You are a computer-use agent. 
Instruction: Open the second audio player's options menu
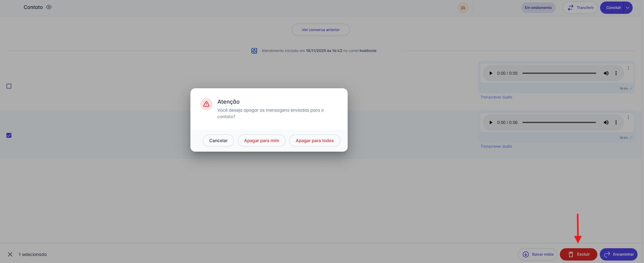616,122
